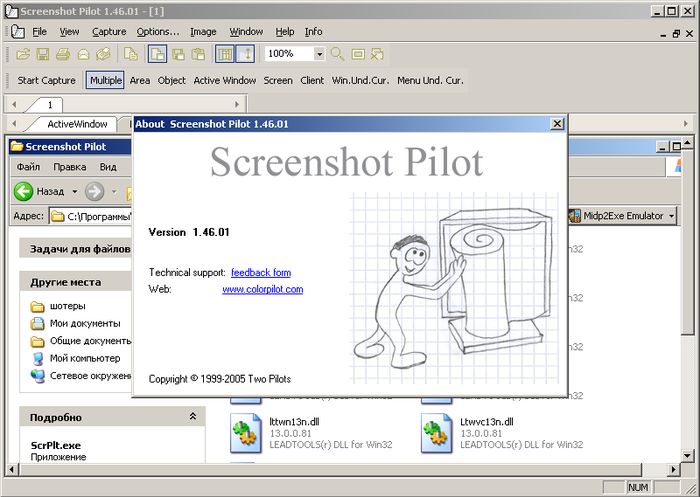Select Client capture mode
The image size is (700, 497).
click(x=312, y=80)
